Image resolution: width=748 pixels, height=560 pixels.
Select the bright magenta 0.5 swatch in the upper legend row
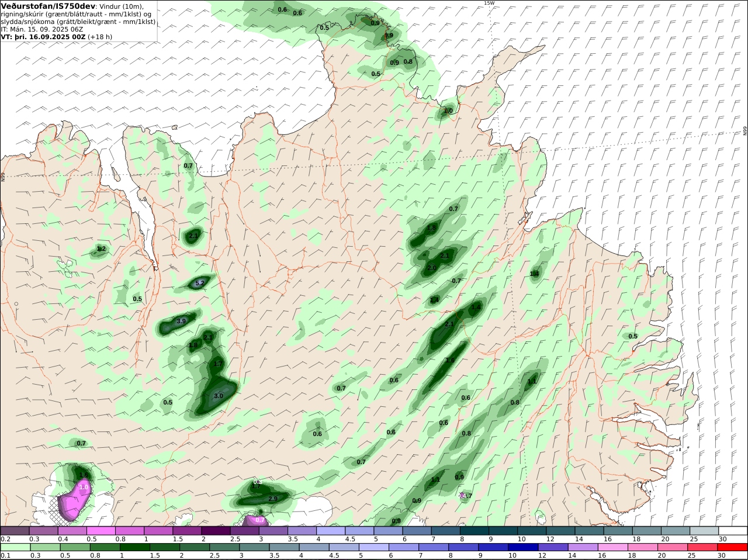[x=101, y=531]
